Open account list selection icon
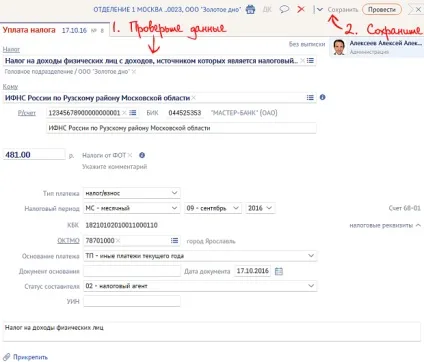 (x=133, y=113)
